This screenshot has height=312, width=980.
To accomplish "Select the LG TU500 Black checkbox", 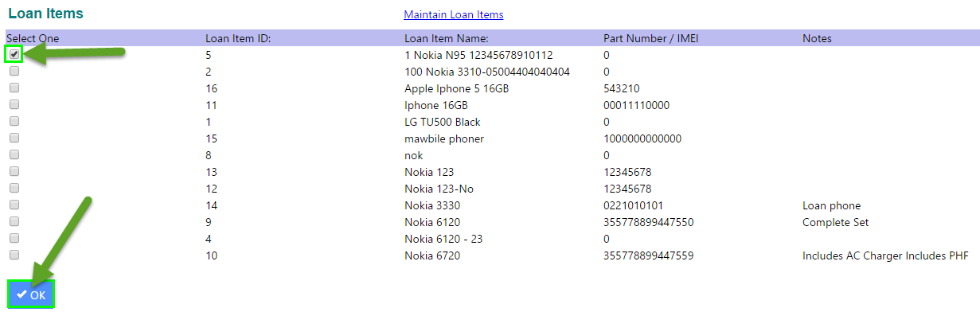I will [14, 121].
